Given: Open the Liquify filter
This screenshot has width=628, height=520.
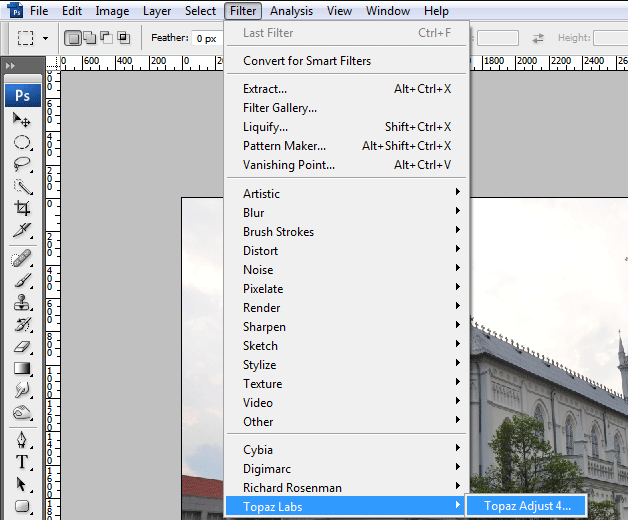Looking at the screenshot, I should pos(346,127).
